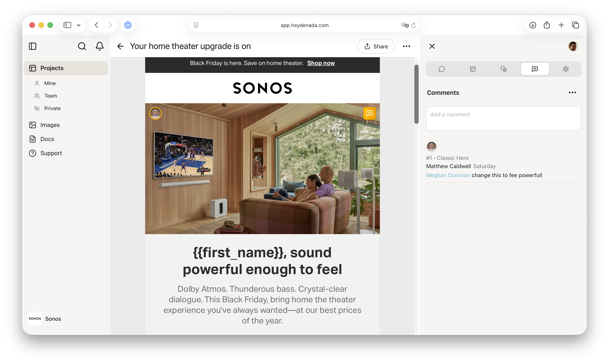Click the Add a comment field
The image size is (609, 364).
tap(503, 118)
